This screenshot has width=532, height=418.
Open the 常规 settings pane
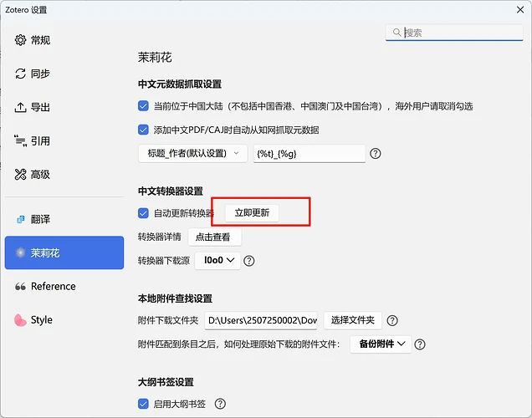(64, 40)
